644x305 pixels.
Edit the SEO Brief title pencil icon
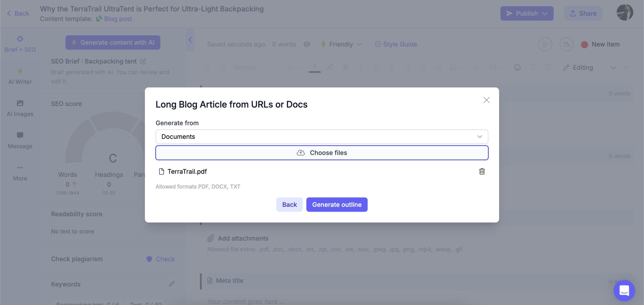point(143,61)
